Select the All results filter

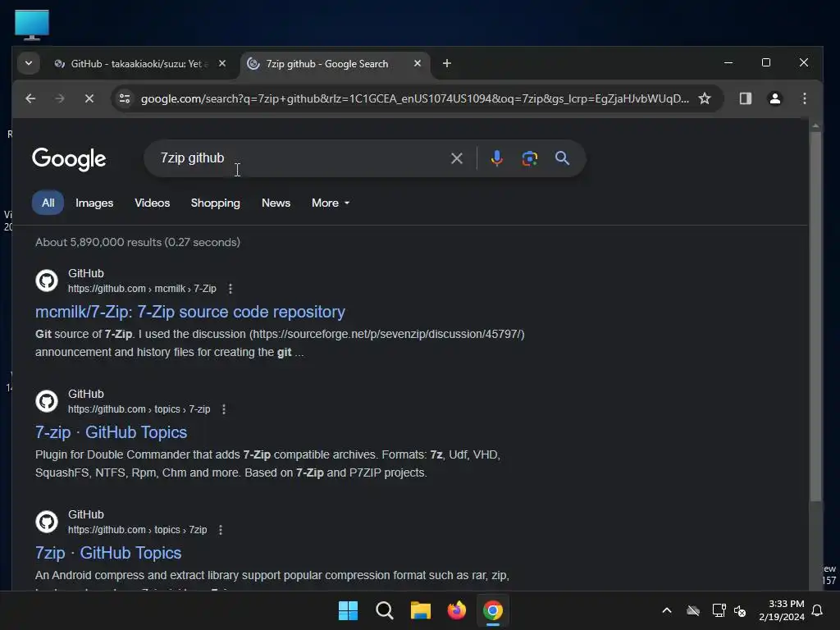pos(48,203)
